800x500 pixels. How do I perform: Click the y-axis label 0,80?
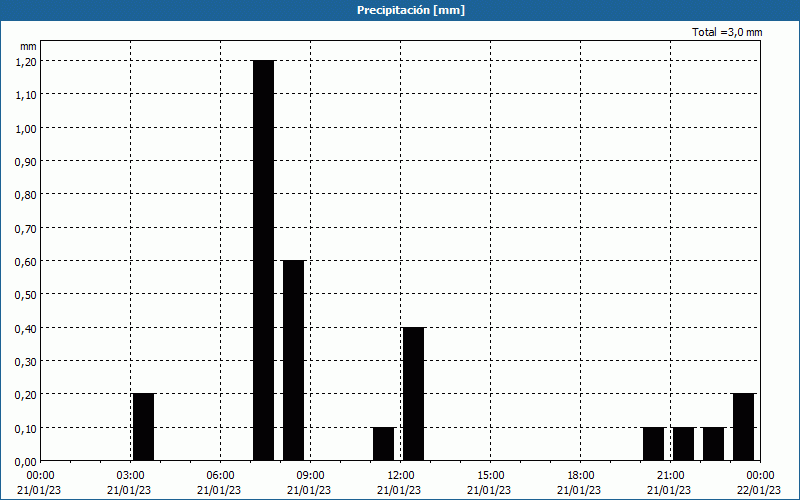26,194
